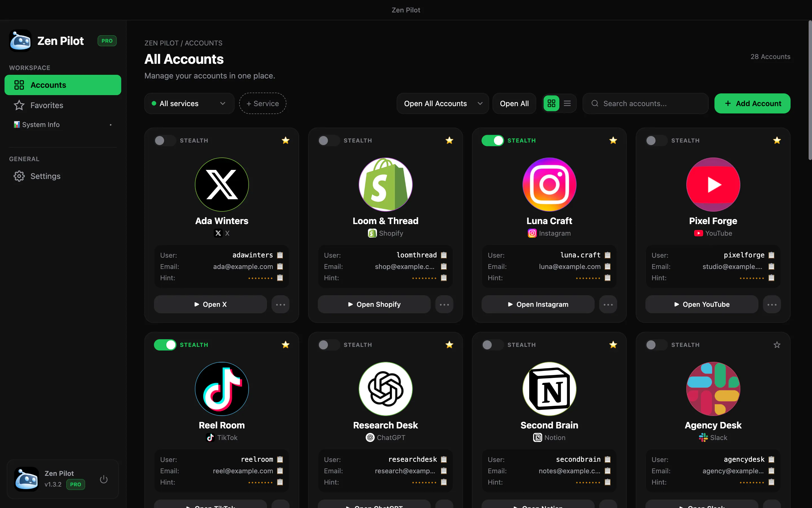Screen dimensions: 812x508
Task: Unfavorite Ada Winters with the star
Action: (x=286, y=141)
